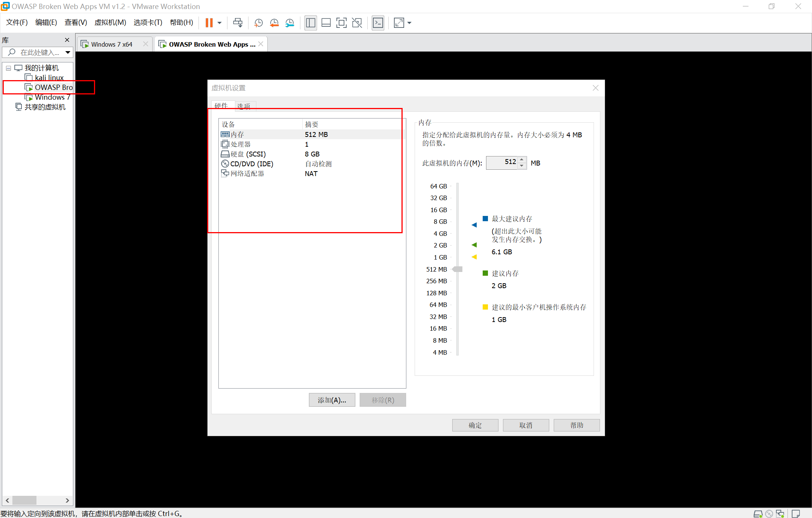This screenshot has width=812, height=518.
Task: Click take snapshot clock icon
Action: (258, 23)
